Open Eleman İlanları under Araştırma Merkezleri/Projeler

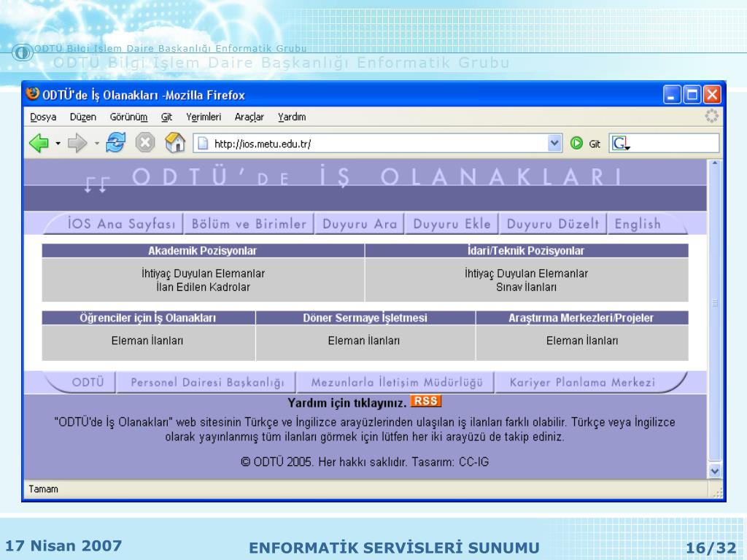[x=581, y=341]
